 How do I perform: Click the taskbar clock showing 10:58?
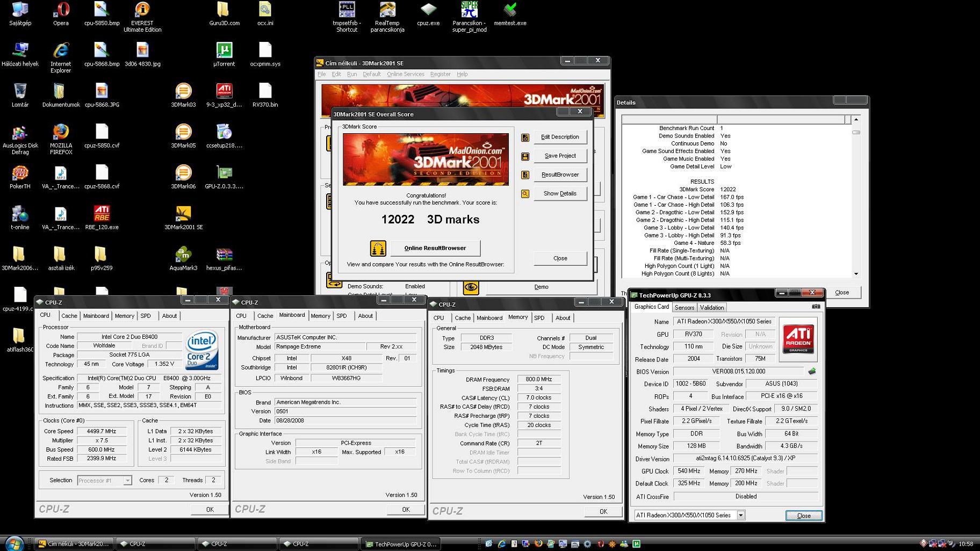pos(965,544)
